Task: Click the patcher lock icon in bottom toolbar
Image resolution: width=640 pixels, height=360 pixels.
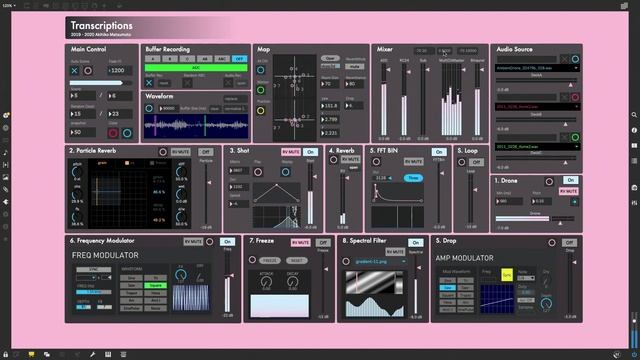Action: coord(5,354)
